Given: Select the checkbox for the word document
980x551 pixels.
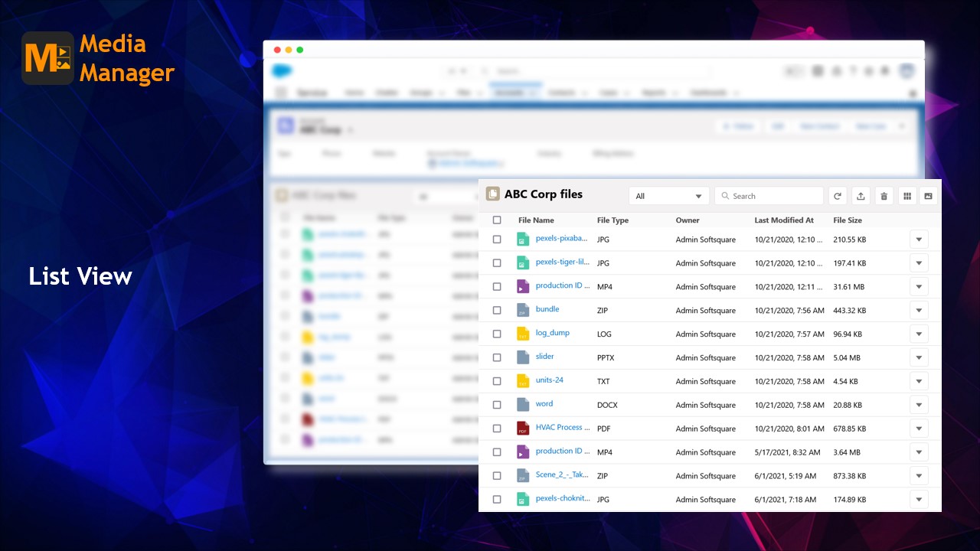Looking at the screenshot, I should pyautogui.click(x=497, y=405).
